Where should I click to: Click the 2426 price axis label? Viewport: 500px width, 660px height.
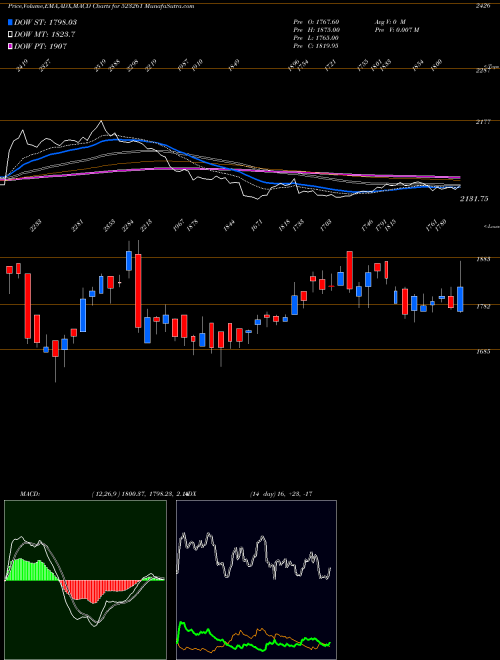pyautogui.click(x=482, y=6)
